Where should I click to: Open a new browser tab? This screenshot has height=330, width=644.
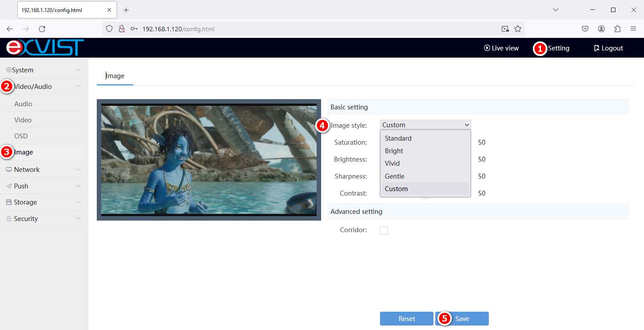[126, 10]
